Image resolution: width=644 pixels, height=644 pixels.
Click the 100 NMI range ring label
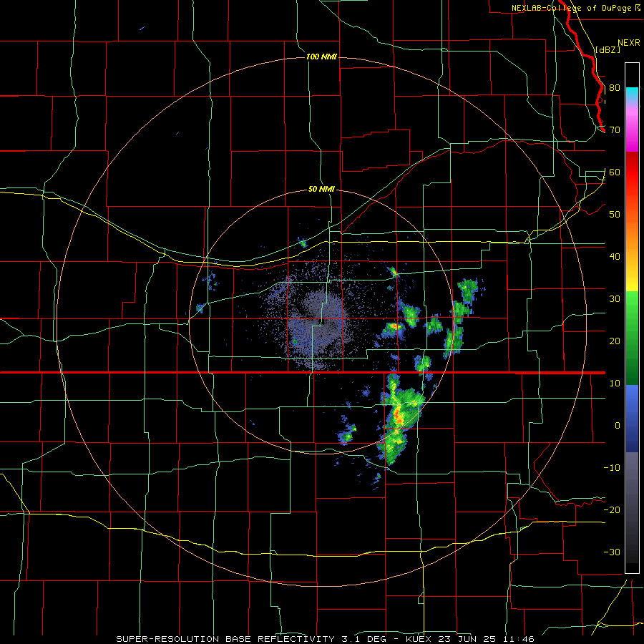pyautogui.click(x=321, y=57)
